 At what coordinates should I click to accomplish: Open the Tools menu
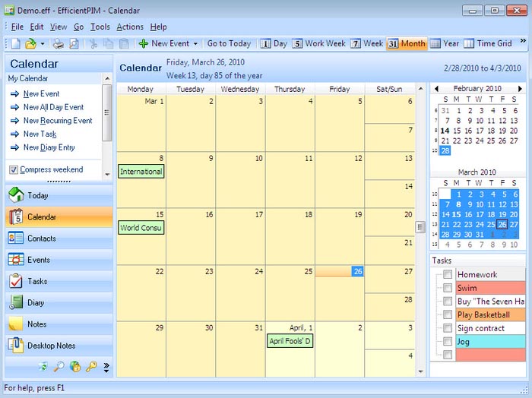tap(100, 27)
